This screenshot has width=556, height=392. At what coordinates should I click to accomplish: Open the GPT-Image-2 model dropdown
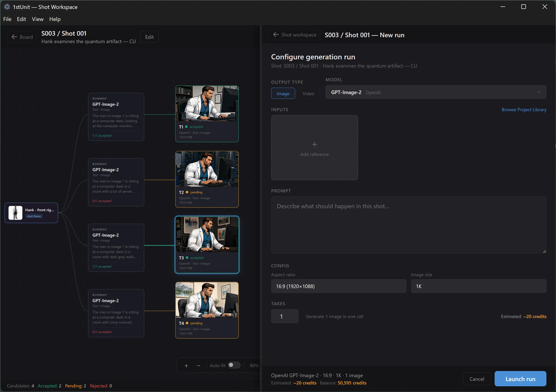click(x=436, y=92)
